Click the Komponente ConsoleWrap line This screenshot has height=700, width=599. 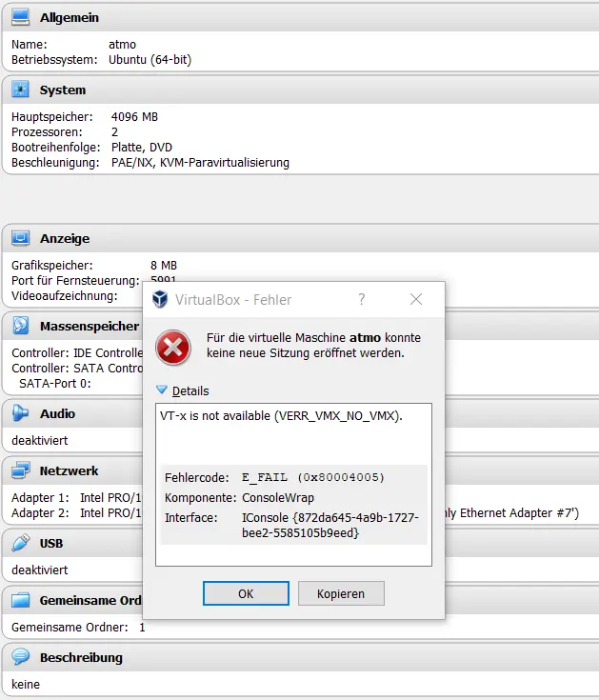(239, 498)
